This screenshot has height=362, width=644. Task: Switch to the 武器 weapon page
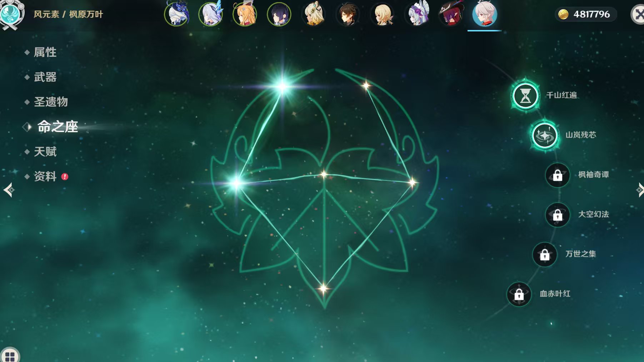tap(45, 77)
